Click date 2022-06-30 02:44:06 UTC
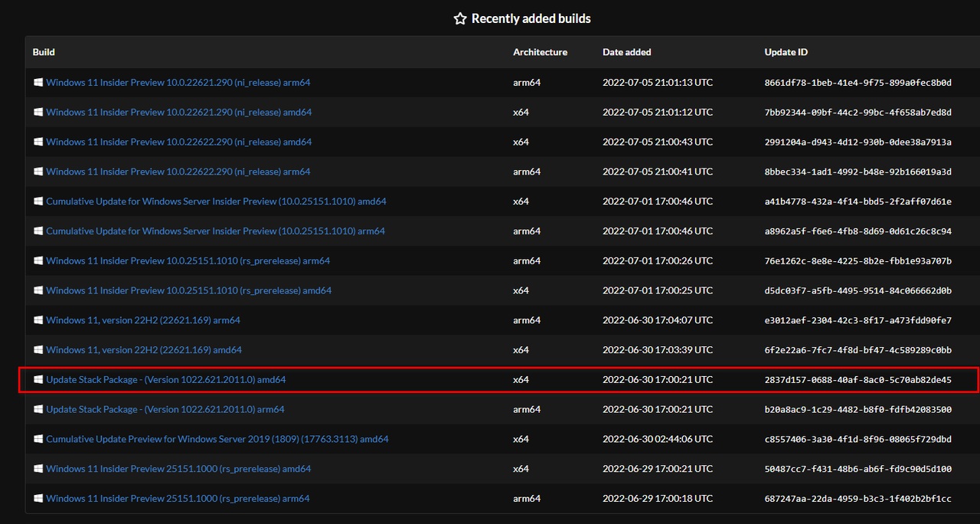 [658, 439]
